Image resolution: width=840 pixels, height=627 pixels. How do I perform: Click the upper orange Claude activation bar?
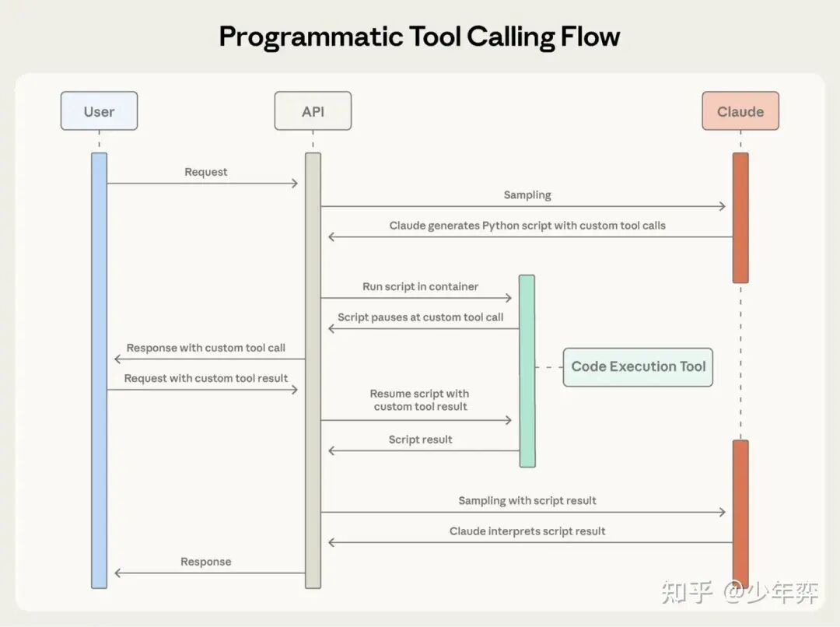pos(740,217)
